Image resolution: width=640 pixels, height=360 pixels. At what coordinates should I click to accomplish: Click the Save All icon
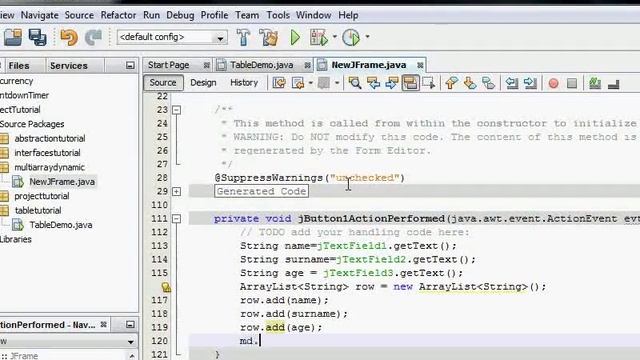pos(38,37)
